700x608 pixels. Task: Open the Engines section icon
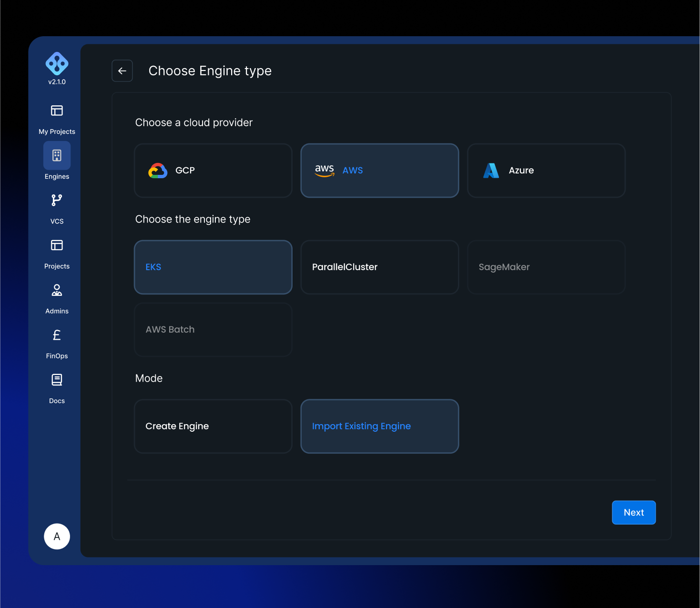[57, 155]
